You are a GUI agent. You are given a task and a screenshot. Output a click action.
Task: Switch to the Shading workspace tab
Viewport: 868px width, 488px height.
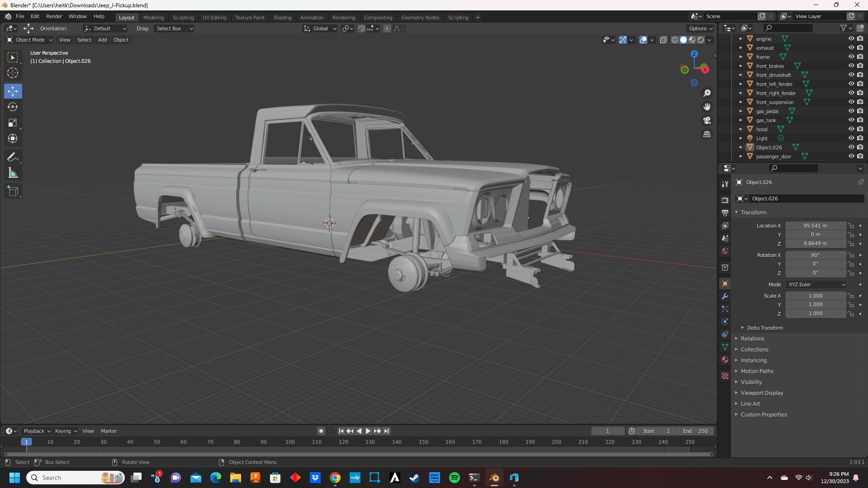coord(282,18)
